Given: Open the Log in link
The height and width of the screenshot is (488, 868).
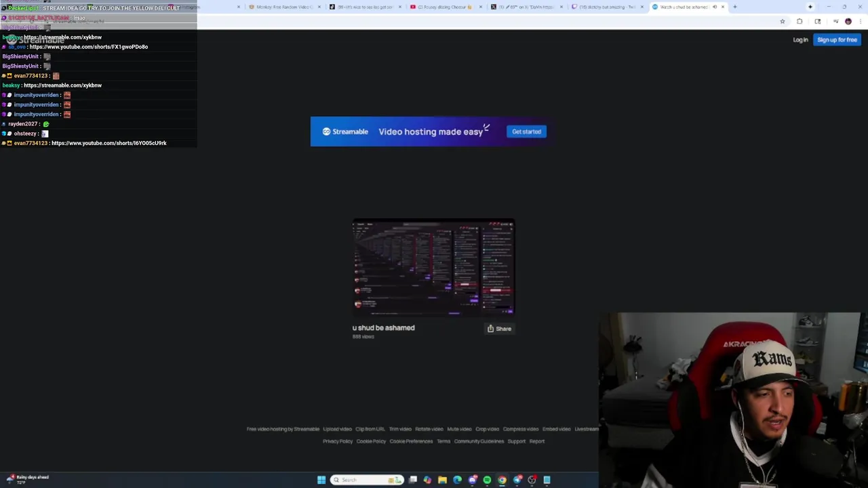Looking at the screenshot, I should [x=800, y=40].
